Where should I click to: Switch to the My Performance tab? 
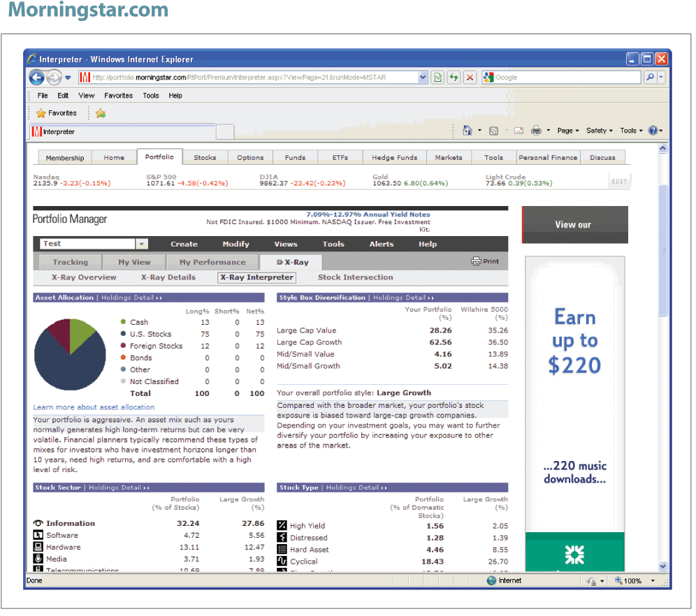tap(212, 263)
